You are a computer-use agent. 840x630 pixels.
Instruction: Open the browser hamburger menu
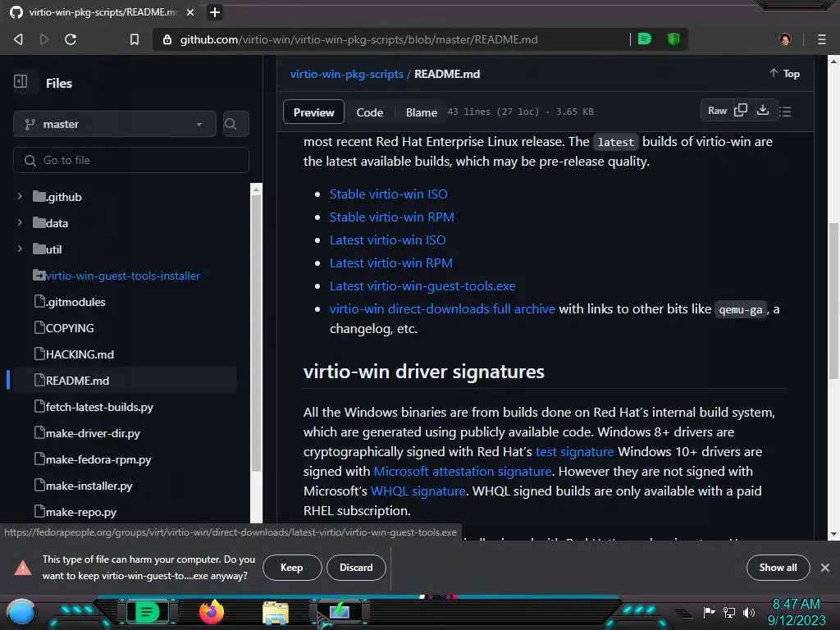click(821, 39)
